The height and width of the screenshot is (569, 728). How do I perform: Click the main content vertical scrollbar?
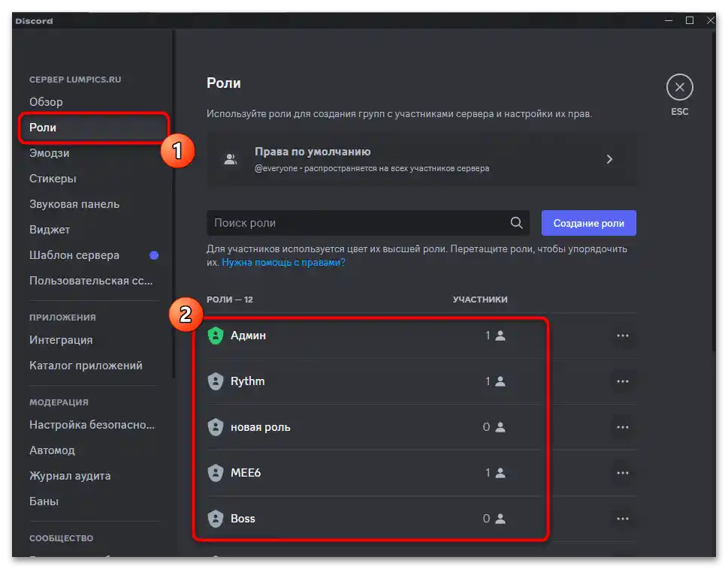714,190
